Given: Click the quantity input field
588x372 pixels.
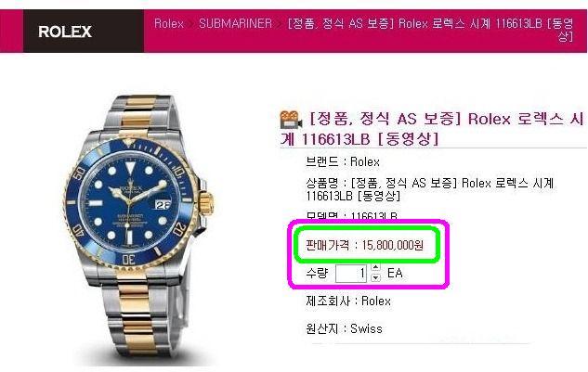Looking at the screenshot, I should pos(351,273).
